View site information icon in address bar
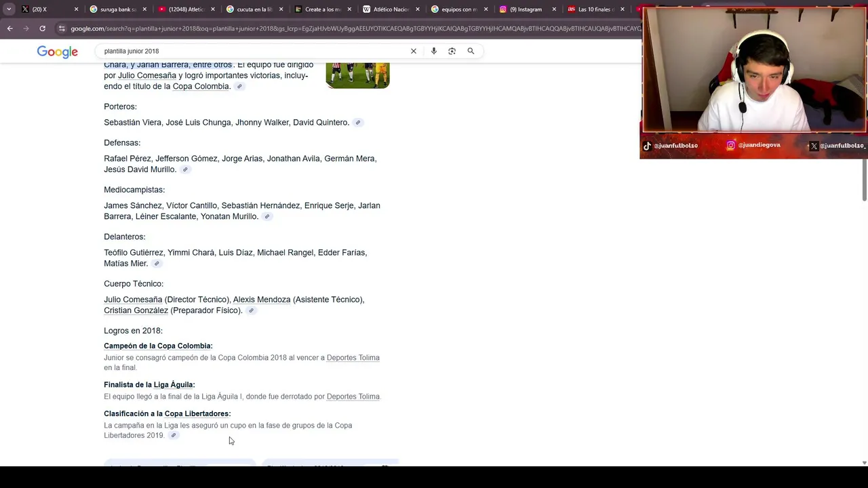868x488 pixels. [x=62, y=28]
